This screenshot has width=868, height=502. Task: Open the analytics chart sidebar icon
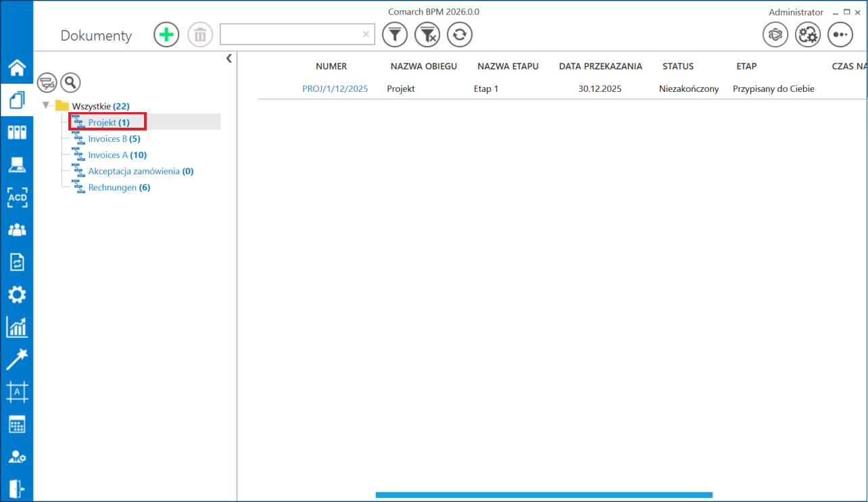17,328
